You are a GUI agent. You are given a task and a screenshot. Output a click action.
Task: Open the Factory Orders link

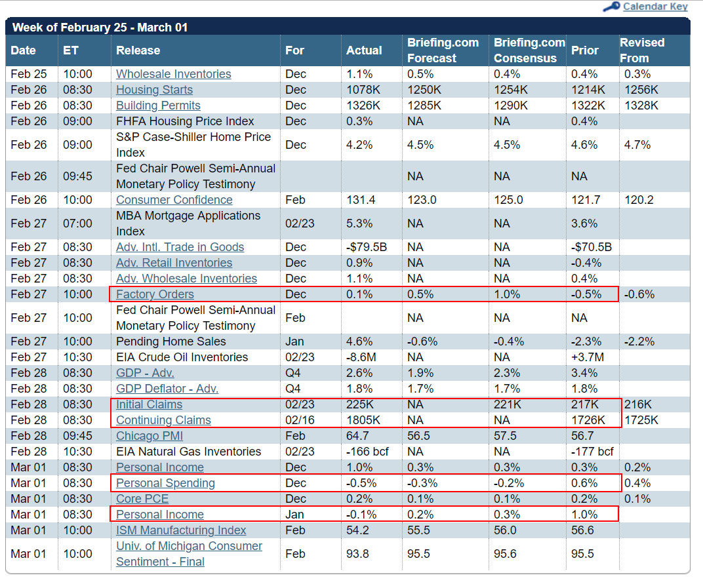pyautogui.click(x=155, y=294)
